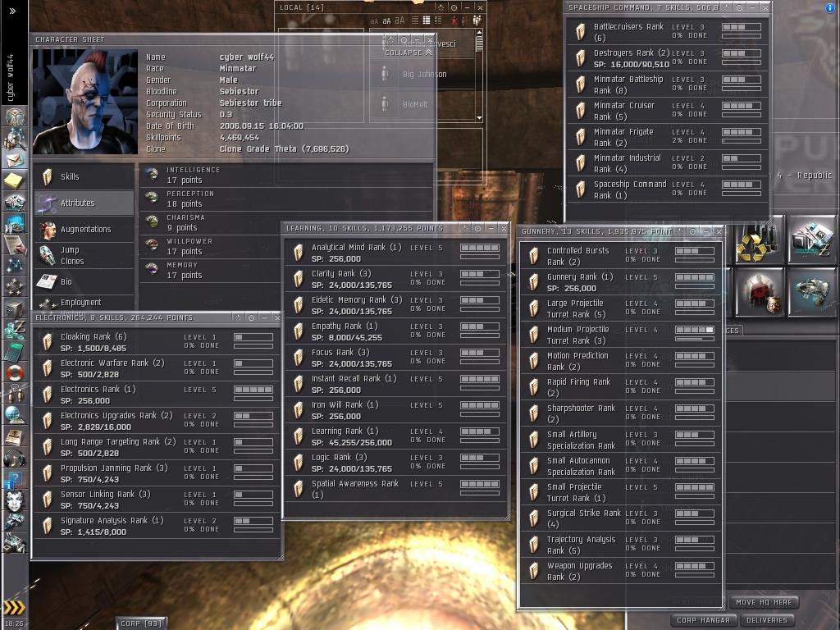Click the Local [14] window title

[x=302, y=7]
